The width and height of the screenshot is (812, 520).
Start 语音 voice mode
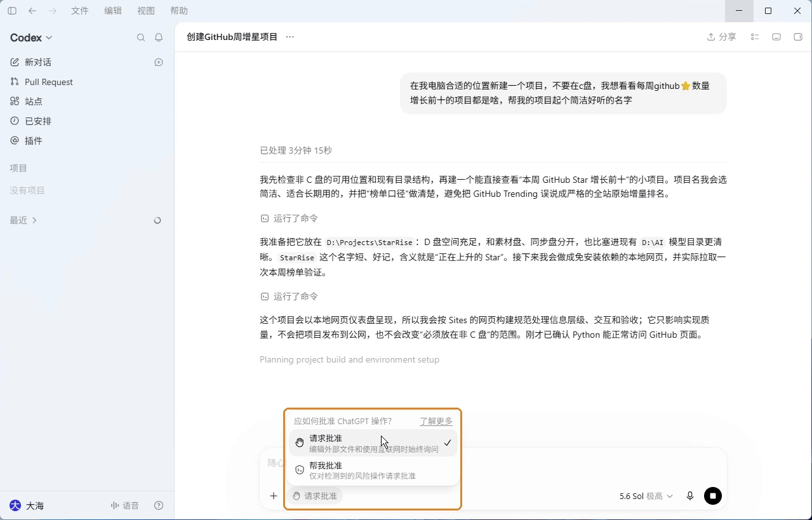(124, 505)
